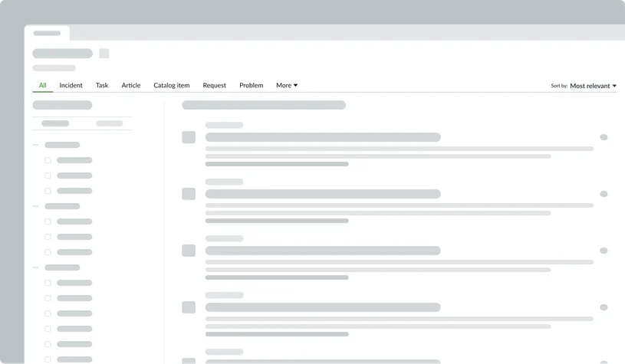This screenshot has width=625, height=364.
Task: Show the Request tab results
Action: pos(215,85)
